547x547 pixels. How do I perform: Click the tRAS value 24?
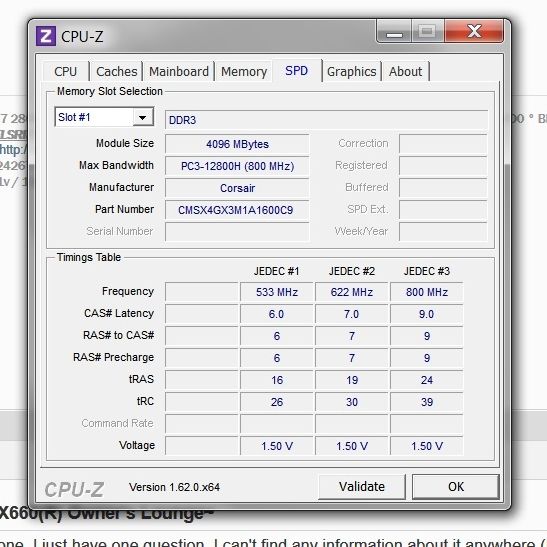point(427,380)
